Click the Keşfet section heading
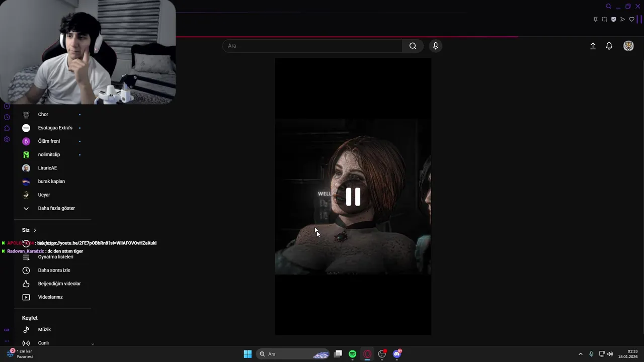The width and height of the screenshot is (644, 362). [30, 318]
